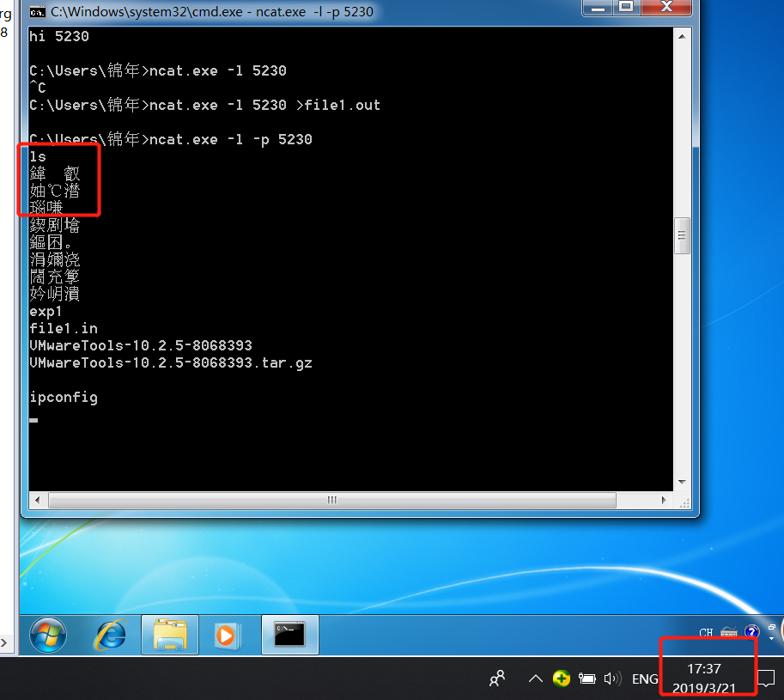The height and width of the screenshot is (700, 784).
Task: Launch Internet Explorer from the taskbar
Action: pos(110,635)
